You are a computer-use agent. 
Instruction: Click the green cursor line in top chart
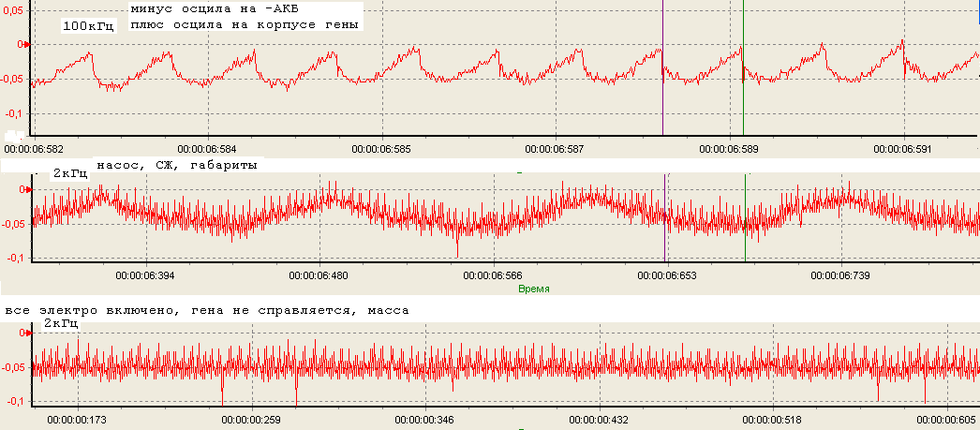point(743,67)
